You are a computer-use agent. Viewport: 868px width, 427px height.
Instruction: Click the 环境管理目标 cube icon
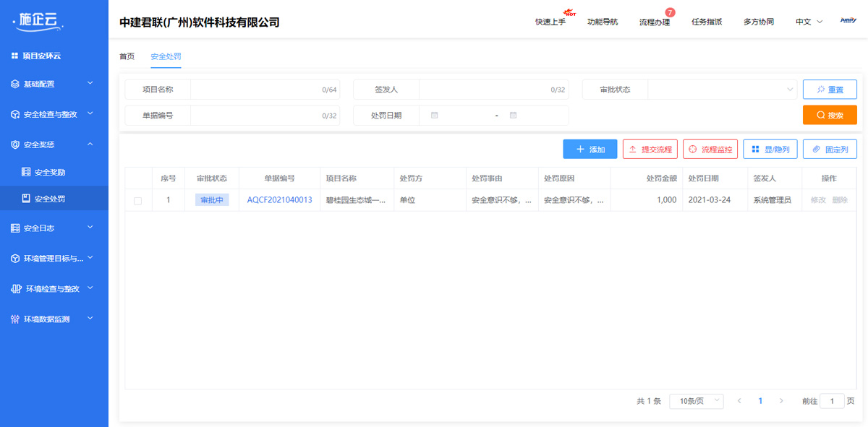(15, 258)
